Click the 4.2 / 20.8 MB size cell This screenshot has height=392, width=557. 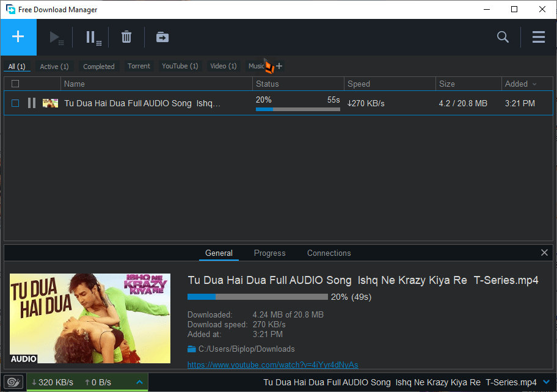(x=463, y=103)
